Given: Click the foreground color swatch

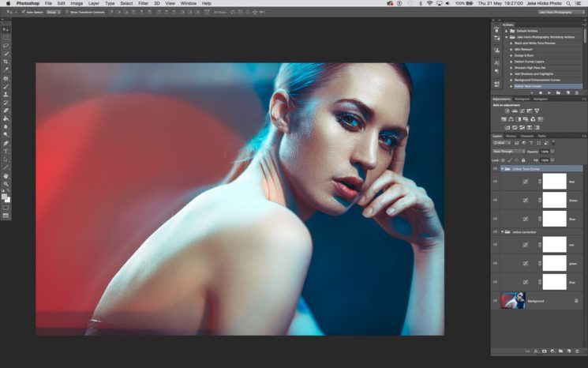Looking at the screenshot, I should 4,197.
